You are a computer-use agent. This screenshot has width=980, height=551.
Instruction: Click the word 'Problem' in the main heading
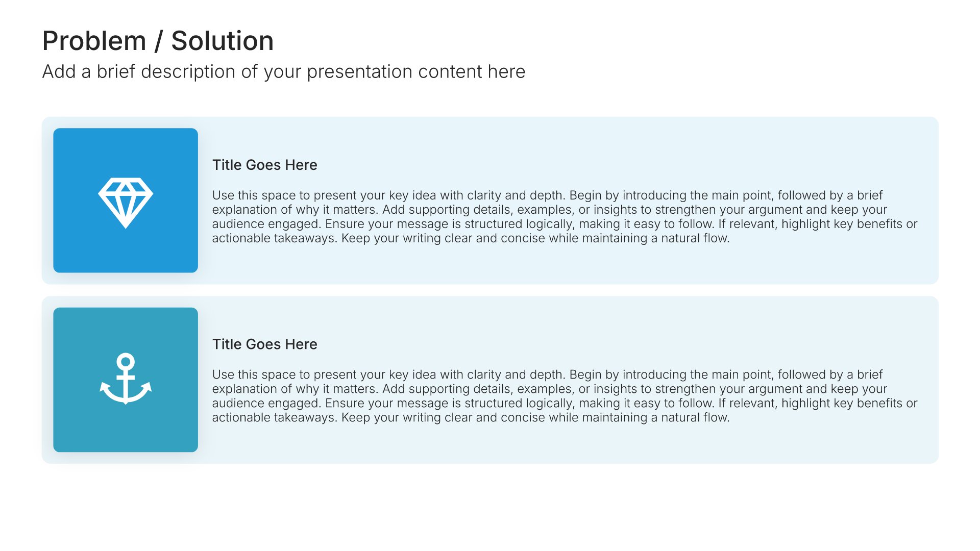(94, 41)
